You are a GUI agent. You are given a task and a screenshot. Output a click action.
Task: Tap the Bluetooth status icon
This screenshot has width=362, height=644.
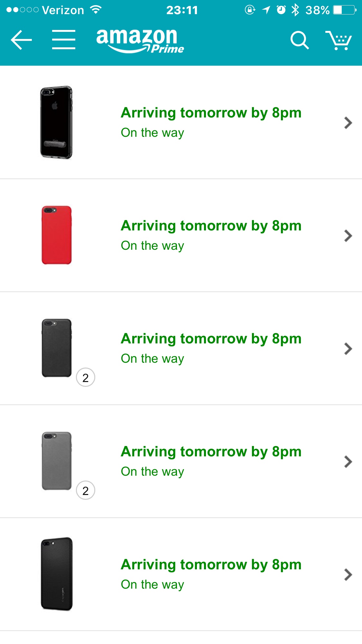pyautogui.click(x=295, y=10)
